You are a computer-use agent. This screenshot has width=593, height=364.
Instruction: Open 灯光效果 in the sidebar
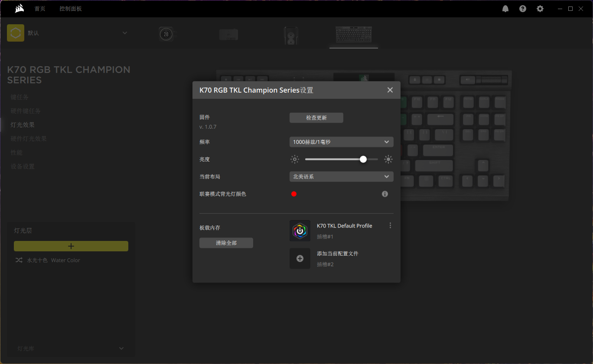point(23,125)
